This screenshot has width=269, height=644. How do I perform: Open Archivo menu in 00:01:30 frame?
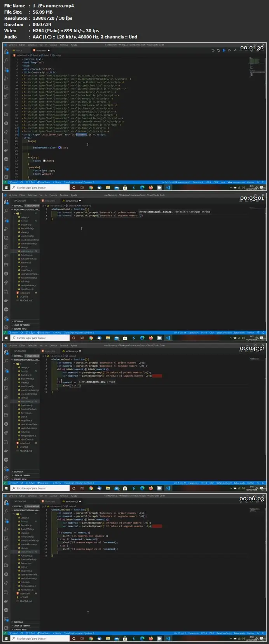point(13,45)
